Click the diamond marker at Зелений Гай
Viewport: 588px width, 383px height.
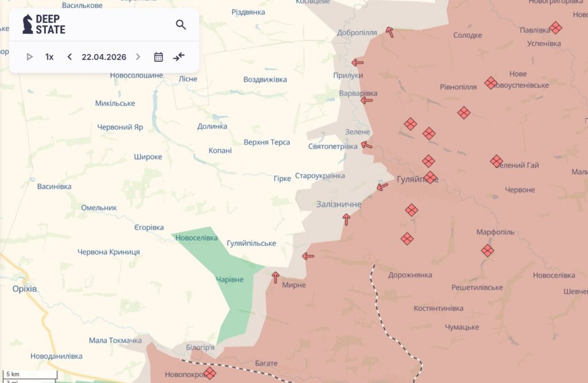[497, 161]
